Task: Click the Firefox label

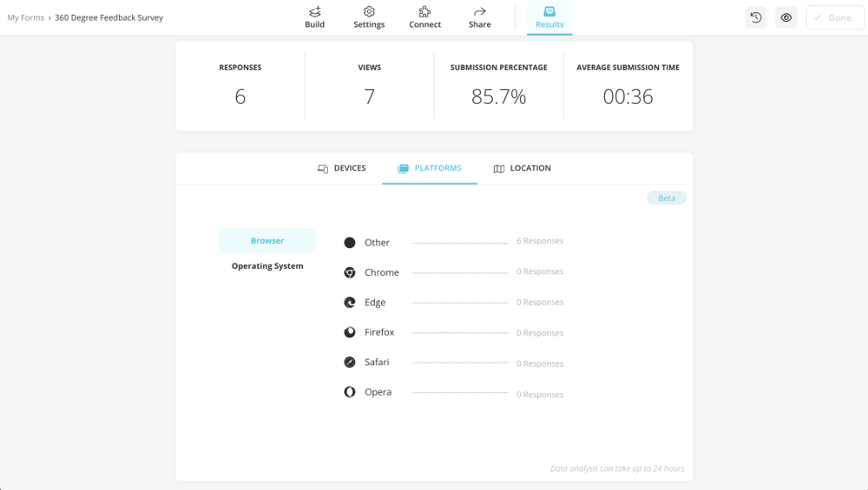Action: click(x=379, y=332)
